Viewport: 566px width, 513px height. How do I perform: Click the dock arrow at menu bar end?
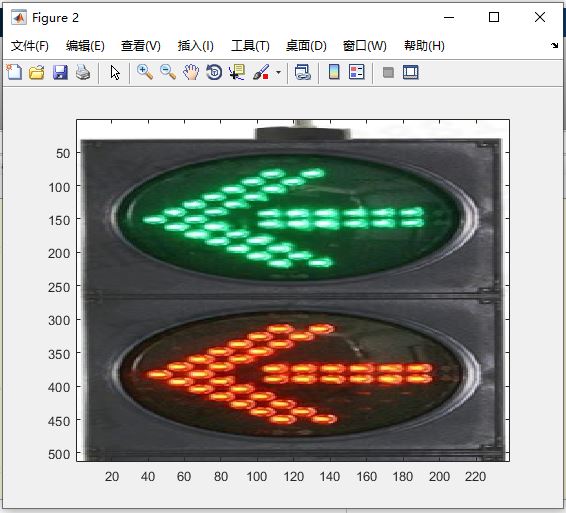click(554, 45)
